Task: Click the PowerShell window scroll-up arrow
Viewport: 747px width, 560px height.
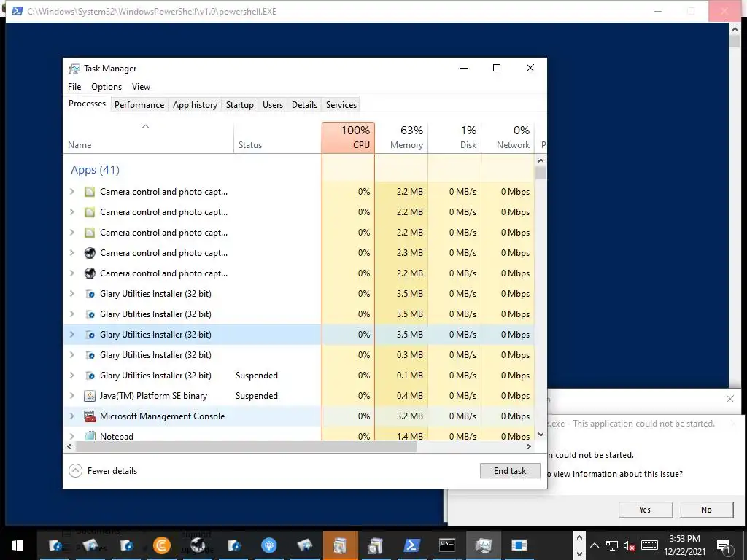Action: pos(734,29)
